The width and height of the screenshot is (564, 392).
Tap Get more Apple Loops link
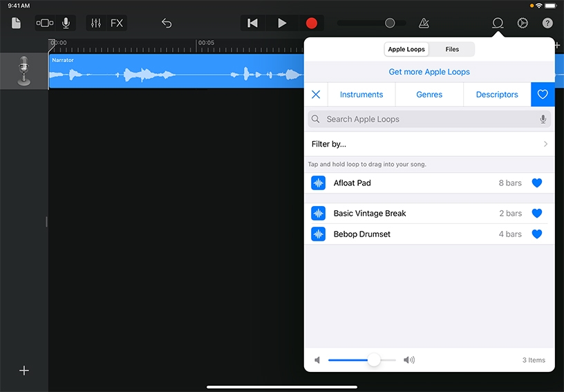pos(429,72)
